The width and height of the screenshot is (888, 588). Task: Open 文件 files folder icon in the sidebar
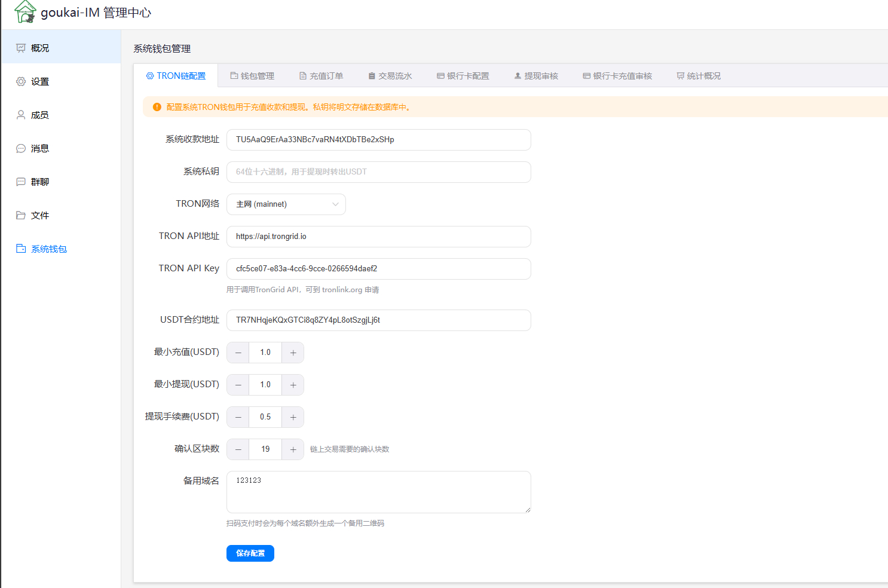coord(21,215)
